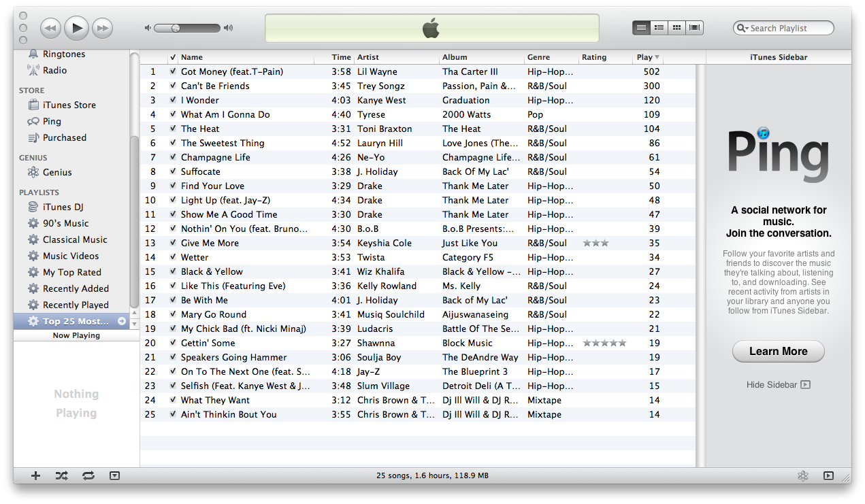The height and width of the screenshot is (504, 865).
Task: Uncheck The Heat song checkbox
Action: click(173, 129)
